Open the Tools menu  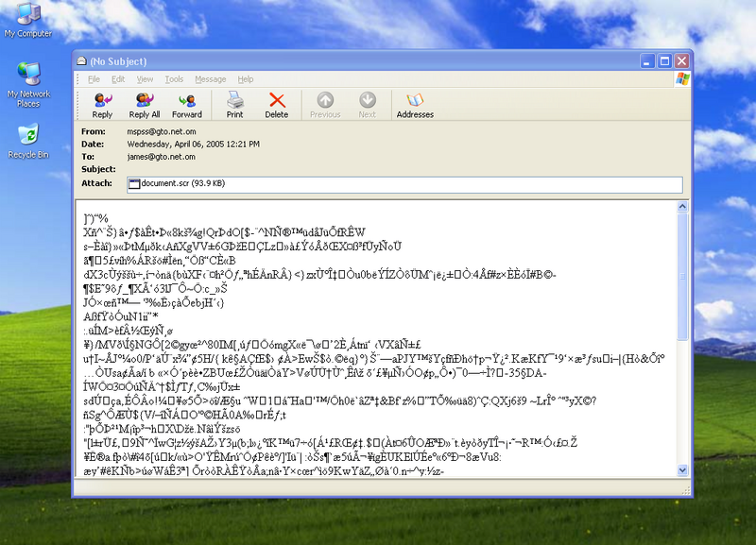click(174, 79)
